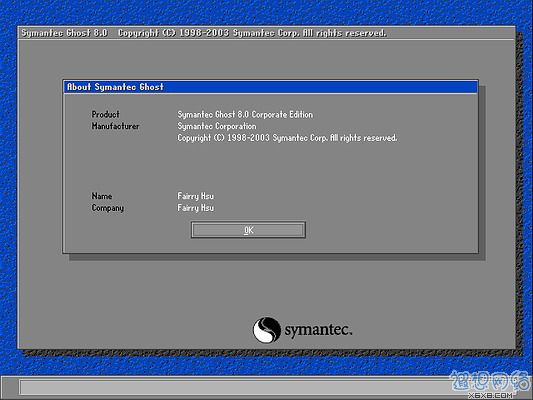Image resolution: width=533 pixels, height=400 pixels.
Task: Click the main window header "Symantec Ghost 8.0"
Action: 65,33
